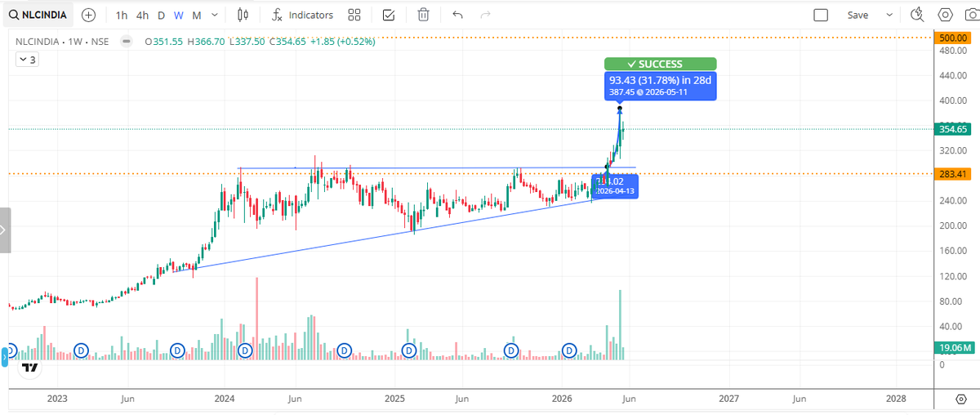Image resolution: width=980 pixels, height=415 pixels.
Task: Open the indicator templates grid icon
Action: (354, 15)
